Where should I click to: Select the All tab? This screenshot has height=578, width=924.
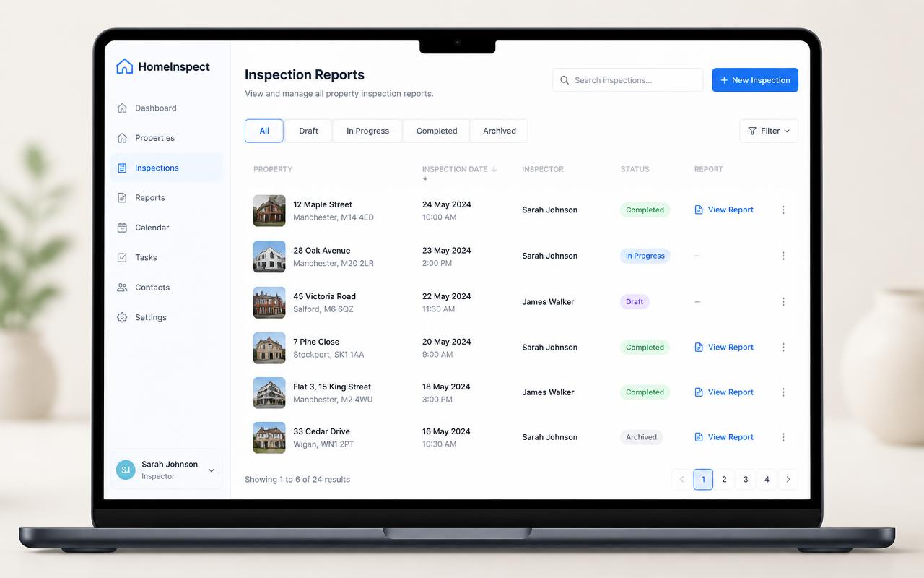(264, 131)
